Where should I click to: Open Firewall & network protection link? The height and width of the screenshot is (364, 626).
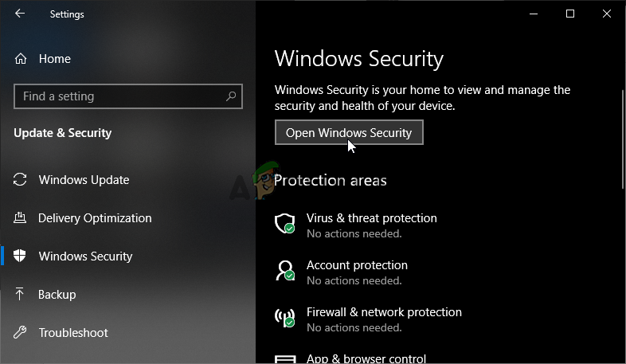[x=384, y=312]
